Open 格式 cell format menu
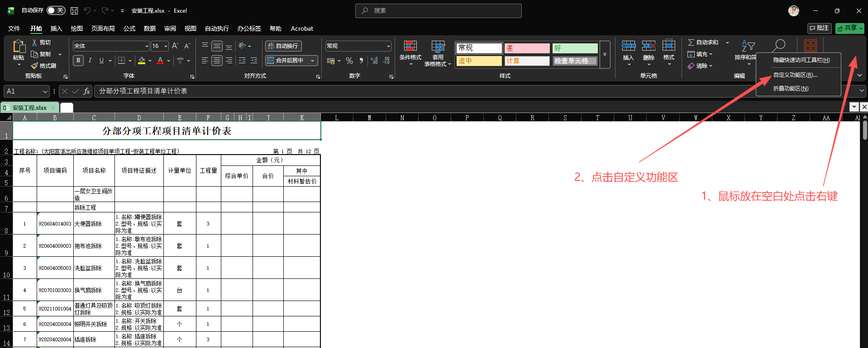The height and width of the screenshot is (348, 868). [669, 52]
